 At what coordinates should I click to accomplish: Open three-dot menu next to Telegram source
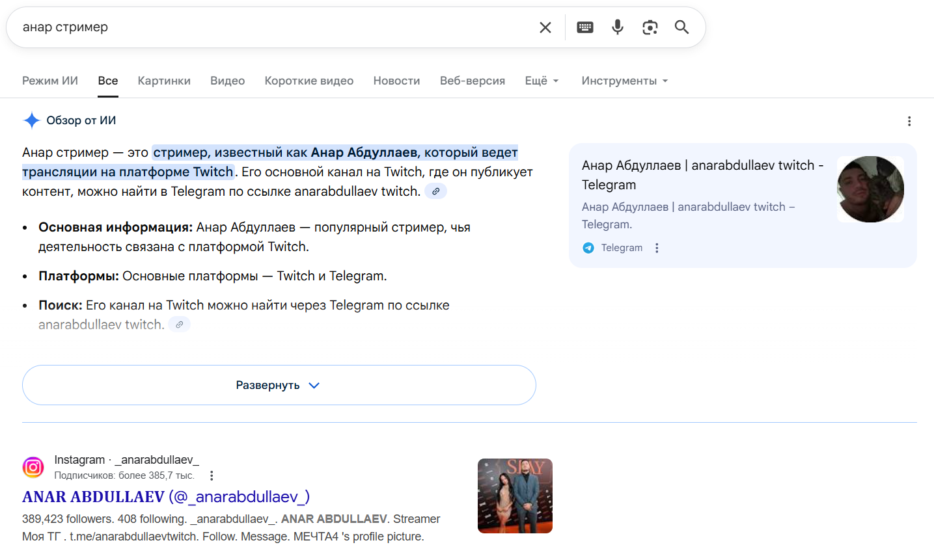(x=657, y=248)
